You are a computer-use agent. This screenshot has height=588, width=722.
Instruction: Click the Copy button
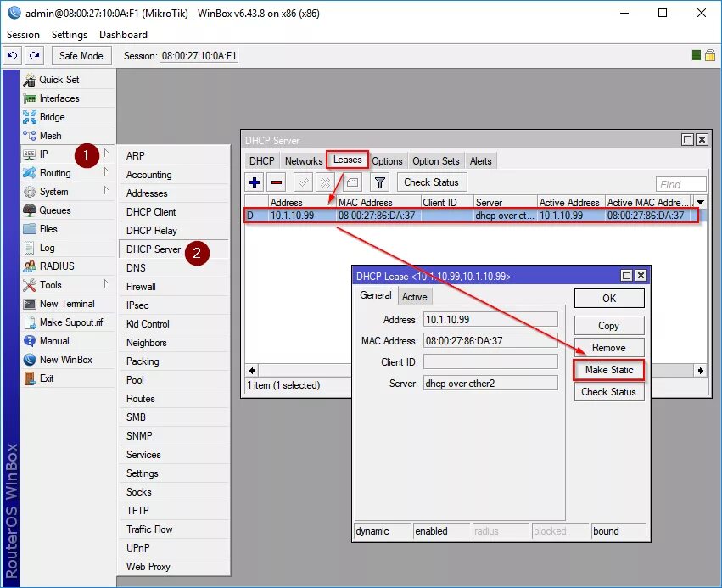(609, 326)
